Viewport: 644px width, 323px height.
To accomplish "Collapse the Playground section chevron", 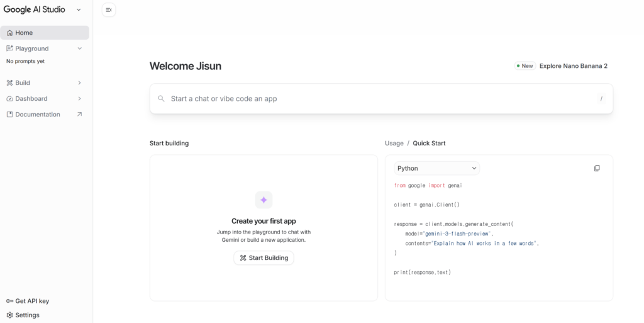I will (x=80, y=48).
